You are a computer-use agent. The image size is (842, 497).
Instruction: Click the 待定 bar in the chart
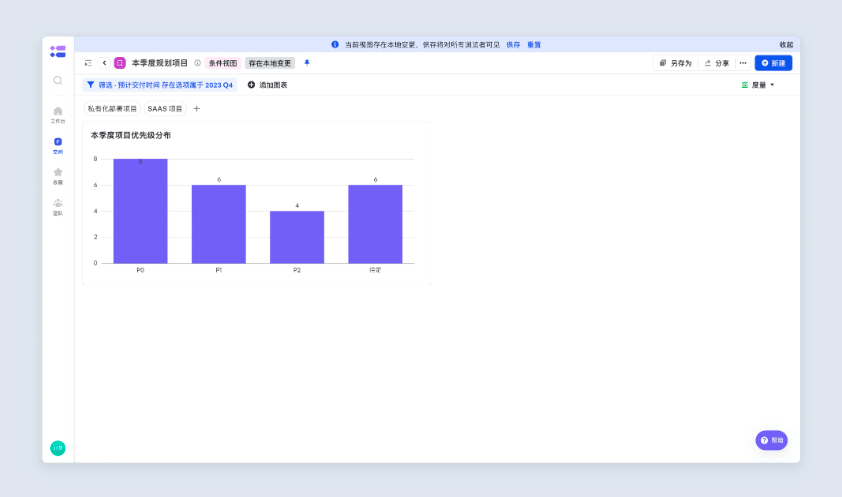[375, 224]
